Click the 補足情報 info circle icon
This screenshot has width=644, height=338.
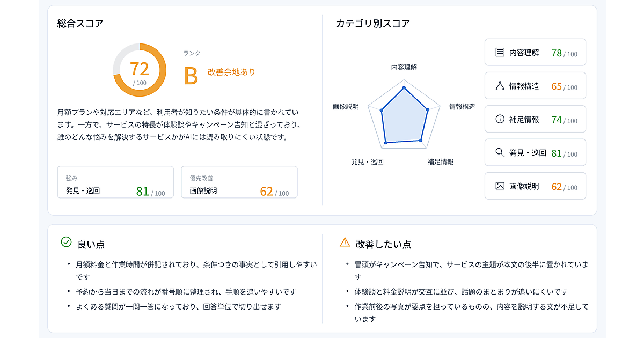(500, 119)
